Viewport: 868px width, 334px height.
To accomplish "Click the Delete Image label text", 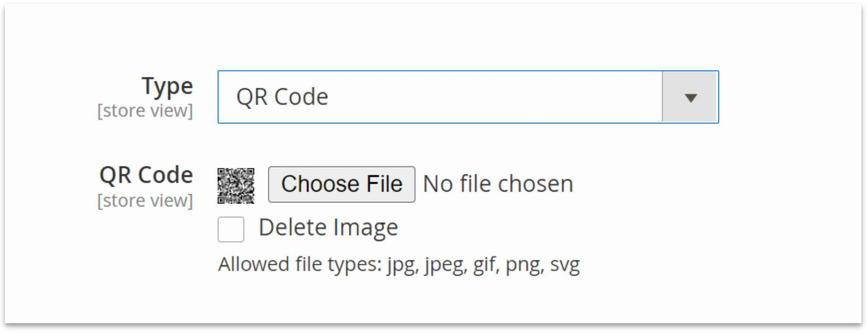I will (328, 228).
